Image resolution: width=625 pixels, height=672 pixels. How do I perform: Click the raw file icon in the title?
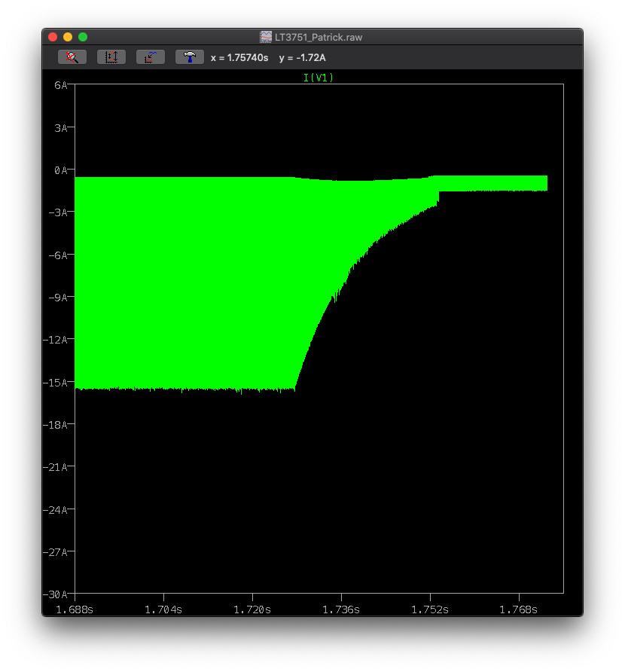pyautogui.click(x=266, y=37)
